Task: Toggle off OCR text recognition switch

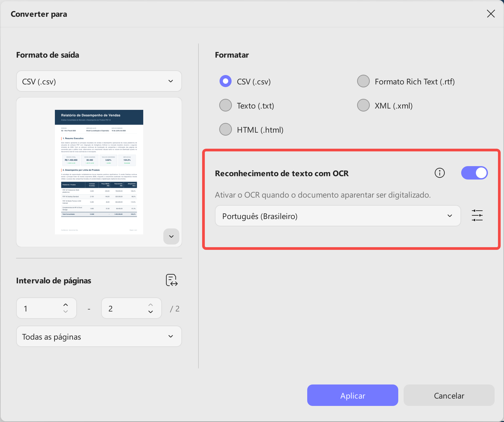Action: click(x=474, y=173)
